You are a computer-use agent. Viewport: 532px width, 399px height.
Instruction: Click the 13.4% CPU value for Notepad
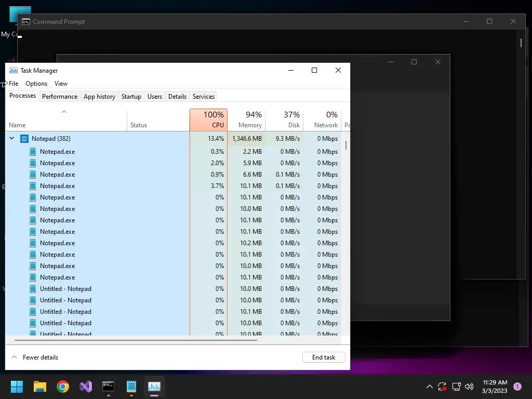click(216, 139)
